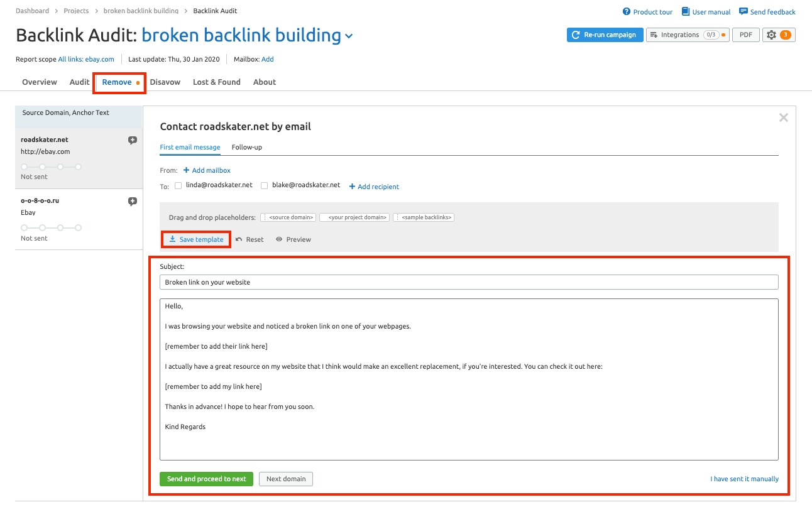Click the Subject input field
The height and width of the screenshot is (507, 812).
(x=469, y=282)
